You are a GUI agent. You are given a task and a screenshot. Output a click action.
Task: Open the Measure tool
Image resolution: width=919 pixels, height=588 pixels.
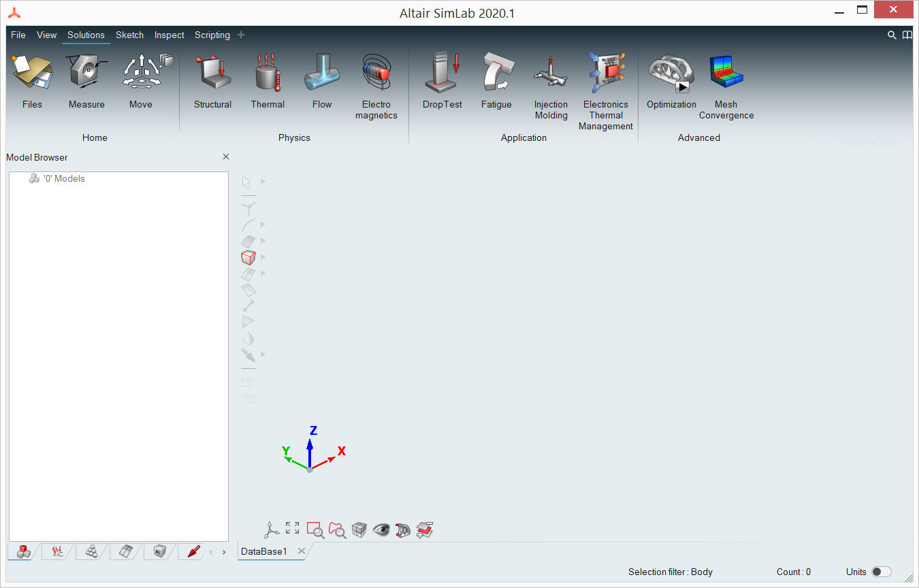coord(86,82)
